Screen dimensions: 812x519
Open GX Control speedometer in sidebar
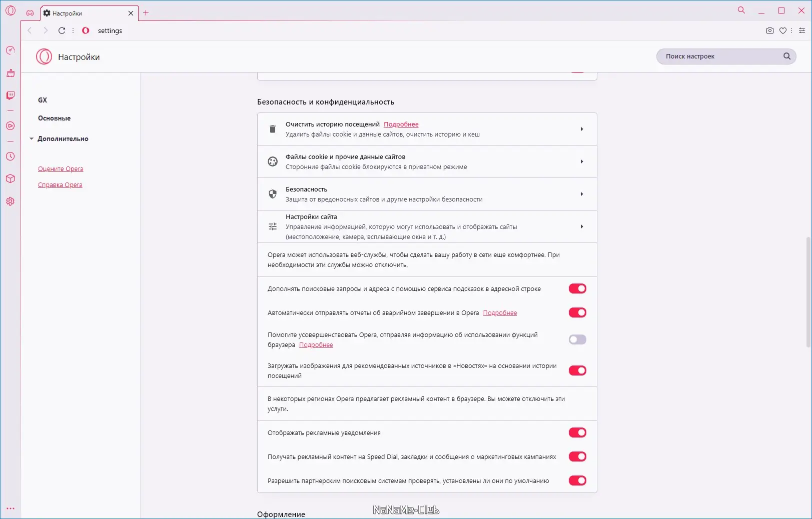pos(11,50)
